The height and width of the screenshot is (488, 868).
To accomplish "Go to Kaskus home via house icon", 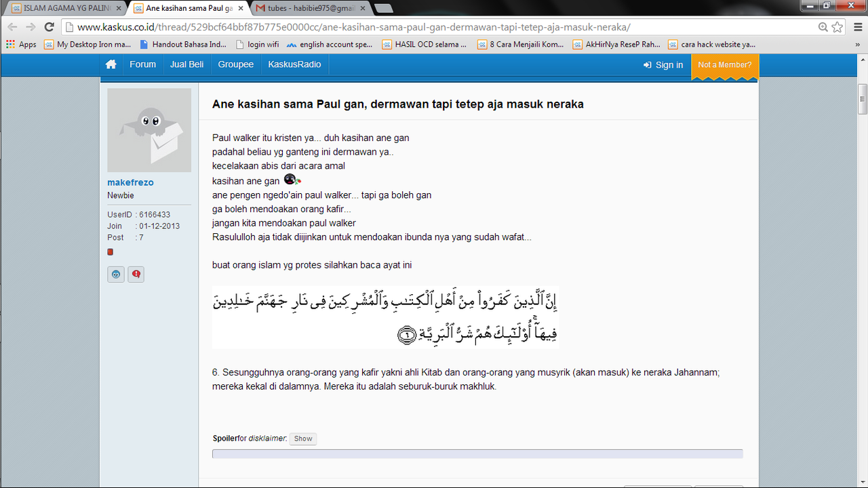I will 111,64.
